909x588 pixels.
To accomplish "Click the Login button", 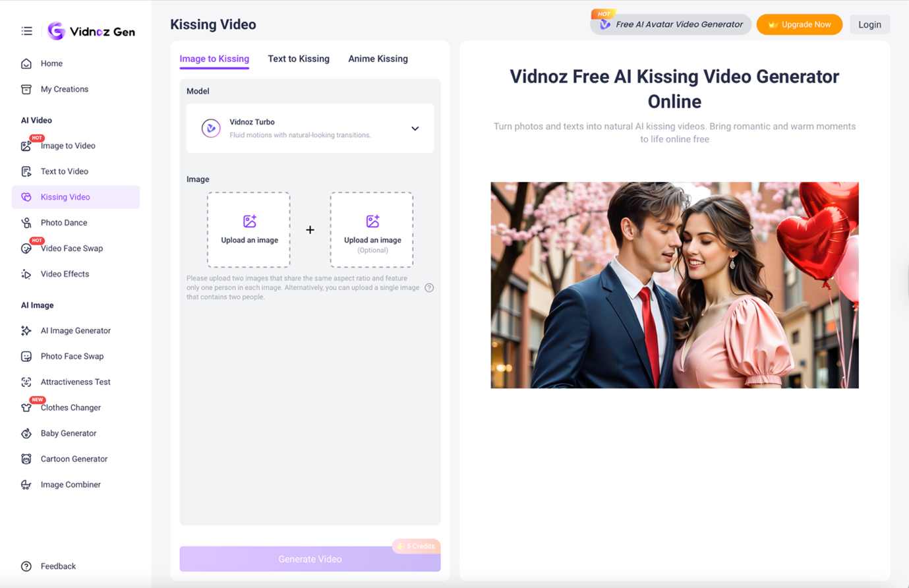I will (x=869, y=24).
